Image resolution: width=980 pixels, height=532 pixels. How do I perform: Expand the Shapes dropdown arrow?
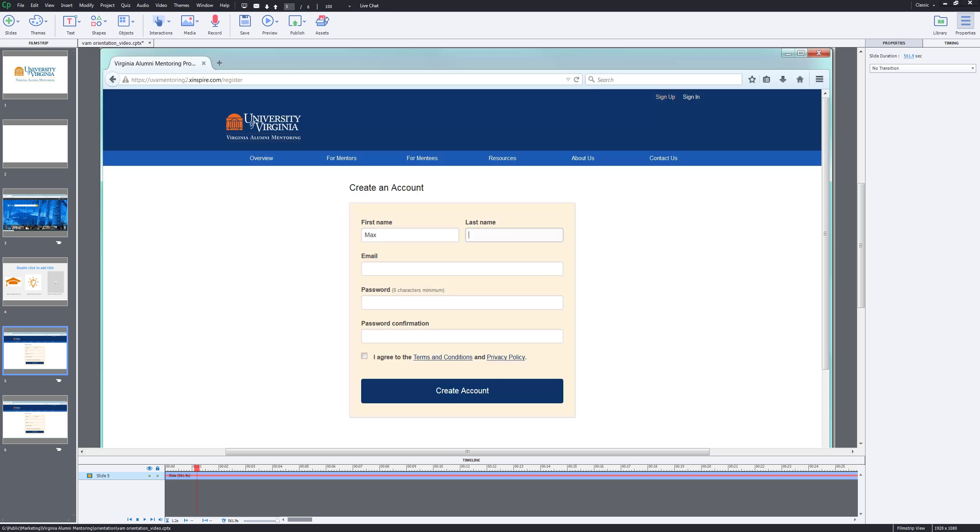pyautogui.click(x=105, y=21)
